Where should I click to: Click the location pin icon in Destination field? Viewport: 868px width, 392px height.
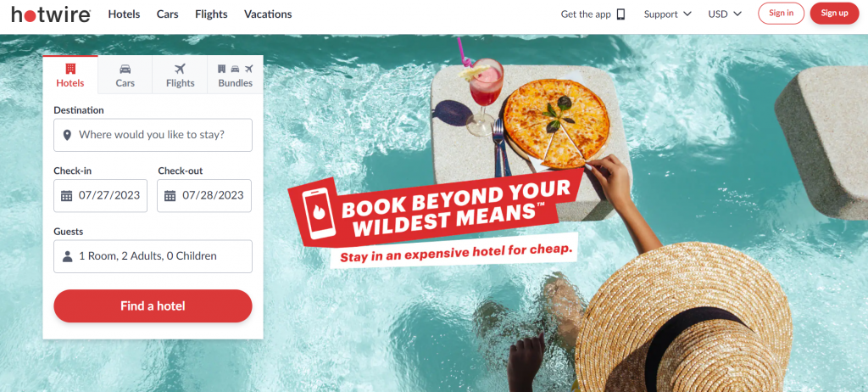click(x=67, y=135)
